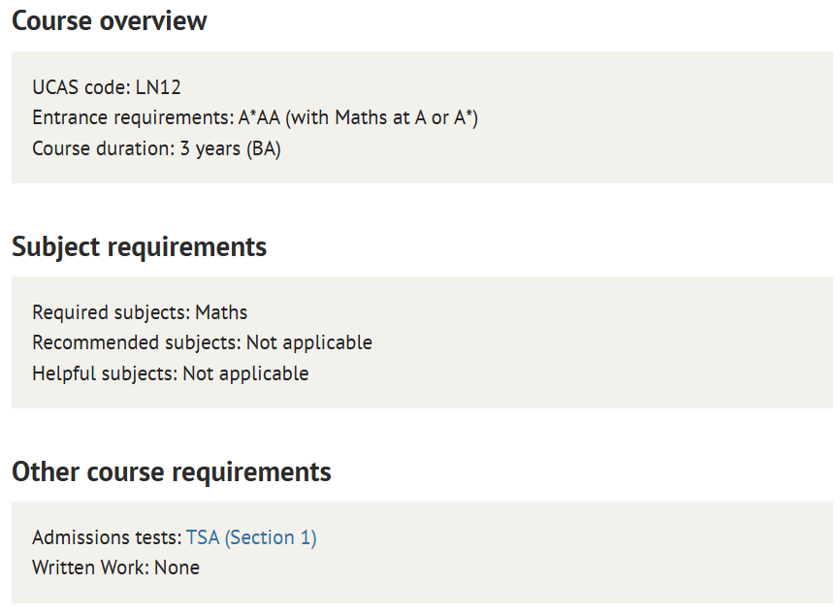The height and width of the screenshot is (616, 840).
Task: Click the UCAS code: LN12 line
Action: coord(107,87)
